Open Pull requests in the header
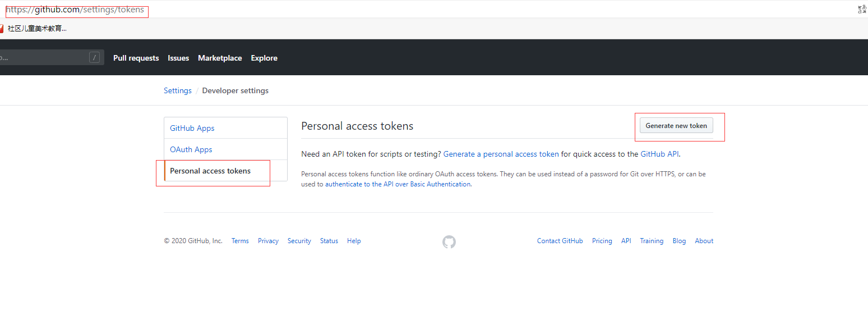 [136, 58]
